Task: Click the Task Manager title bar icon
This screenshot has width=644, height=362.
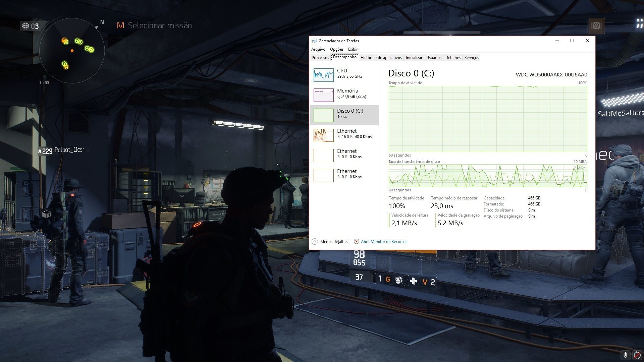Action: pos(314,41)
